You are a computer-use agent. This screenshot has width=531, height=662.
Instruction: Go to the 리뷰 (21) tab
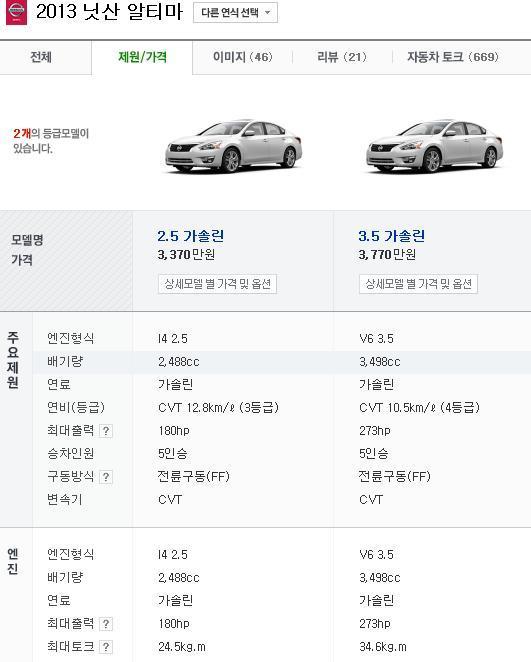342,57
